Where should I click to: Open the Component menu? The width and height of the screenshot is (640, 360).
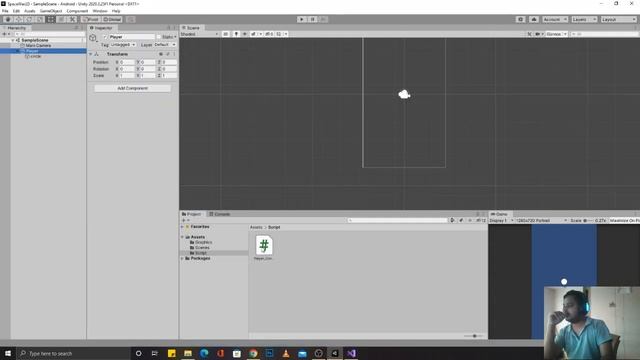point(77,11)
